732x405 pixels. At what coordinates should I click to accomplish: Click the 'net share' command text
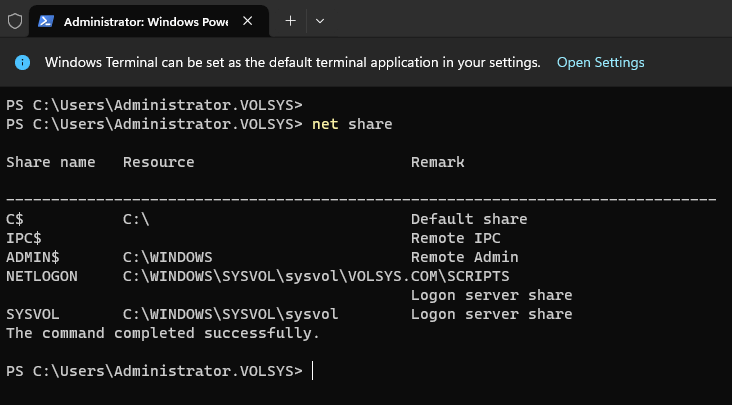pyautogui.click(x=352, y=124)
